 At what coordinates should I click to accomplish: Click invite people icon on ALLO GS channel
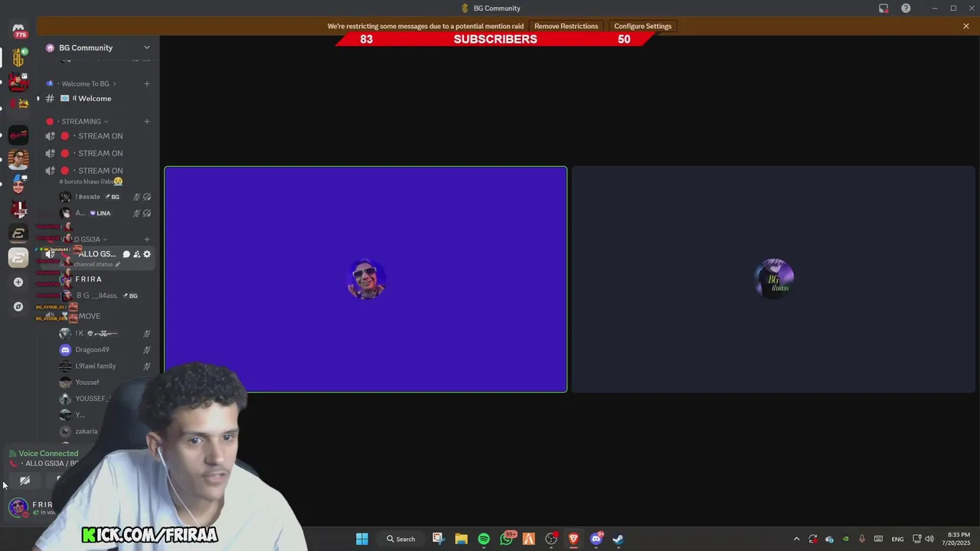pyautogui.click(x=136, y=254)
